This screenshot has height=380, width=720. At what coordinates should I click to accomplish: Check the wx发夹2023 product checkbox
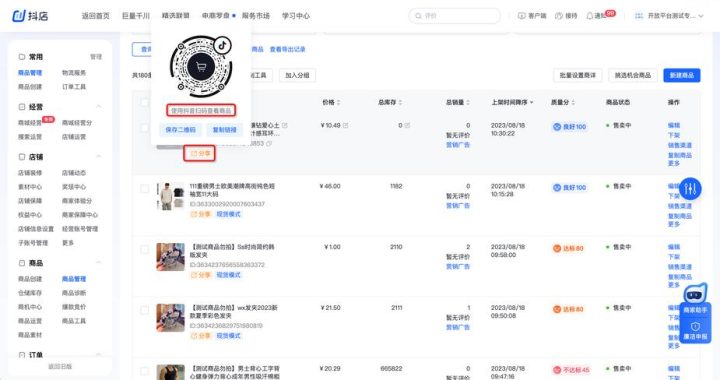pos(145,310)
